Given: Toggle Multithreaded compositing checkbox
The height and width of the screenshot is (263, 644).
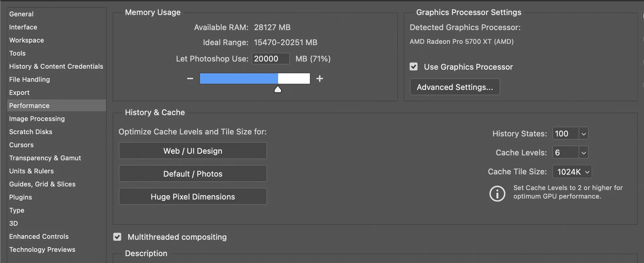Looking at the screenshot, I should tap(117, 237).
